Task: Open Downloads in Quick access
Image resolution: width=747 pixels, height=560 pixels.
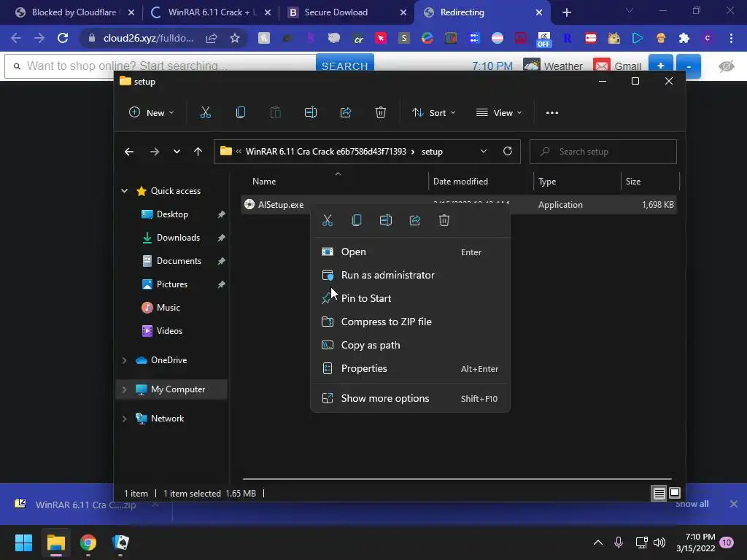Action: [x=178, y=238]
